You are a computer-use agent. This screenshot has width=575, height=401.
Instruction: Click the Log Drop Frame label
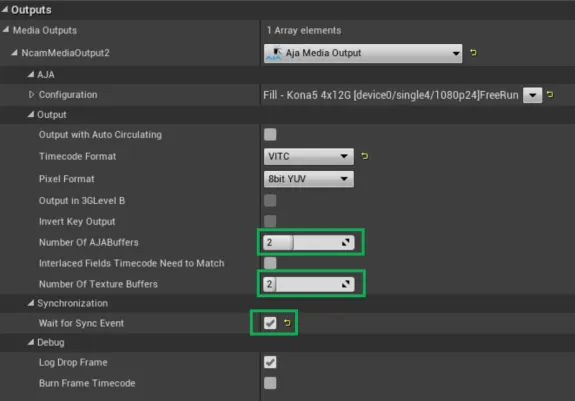tap(73, 363)
